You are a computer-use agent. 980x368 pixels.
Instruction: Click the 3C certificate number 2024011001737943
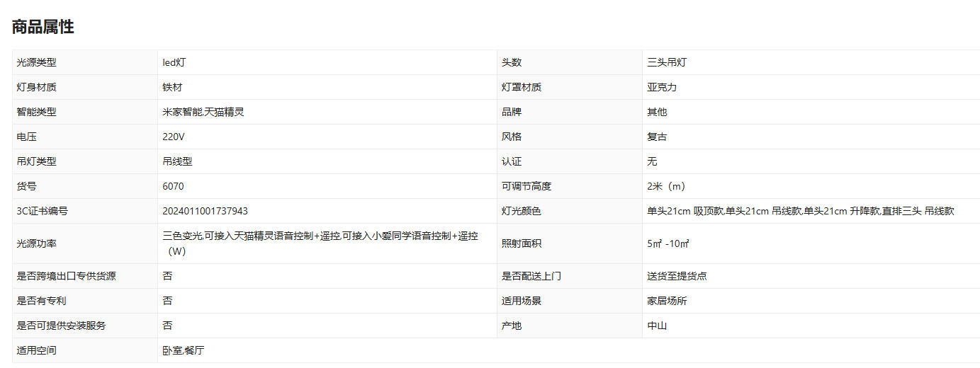pos(205,211)
